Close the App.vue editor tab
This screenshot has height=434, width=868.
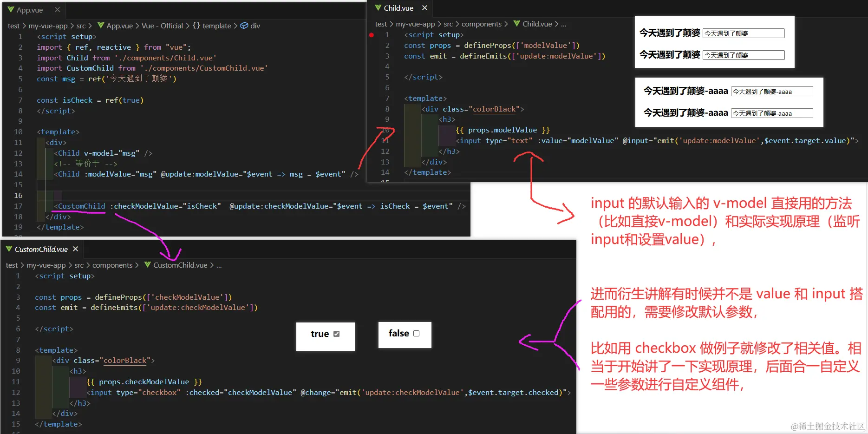click(57, 10)
